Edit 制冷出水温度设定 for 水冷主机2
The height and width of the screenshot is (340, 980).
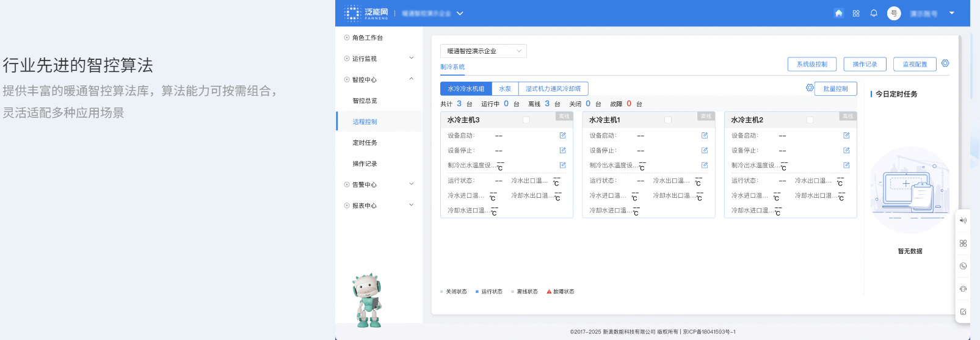pyautogui.click(x=846, y=165)
